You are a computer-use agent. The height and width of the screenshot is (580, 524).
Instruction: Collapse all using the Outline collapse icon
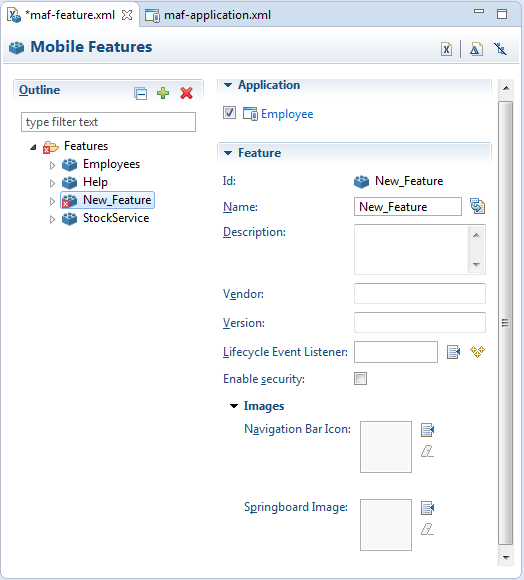click(x=141, y=93)
